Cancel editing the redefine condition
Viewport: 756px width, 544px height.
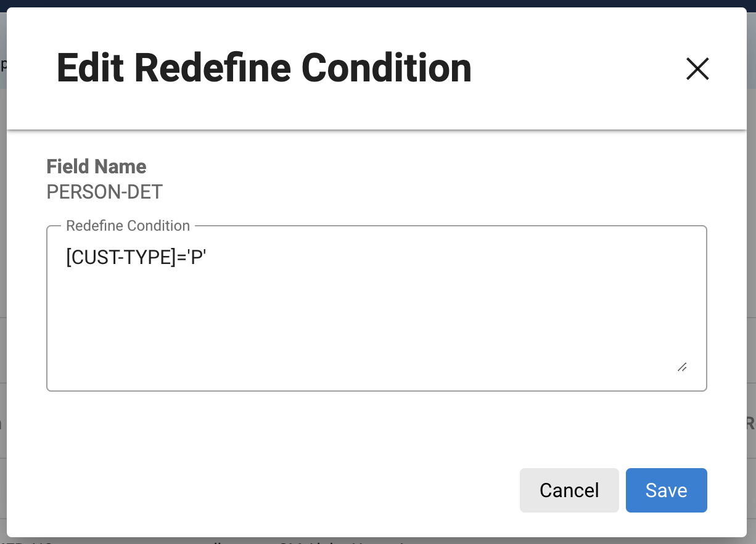tap(569, 490)
